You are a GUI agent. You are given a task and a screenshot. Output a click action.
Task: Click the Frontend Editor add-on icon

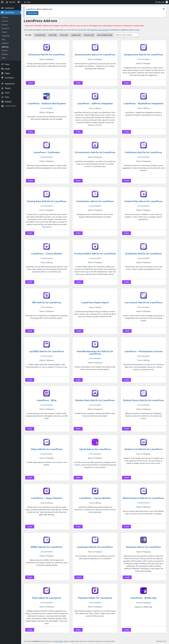point(95,246)
